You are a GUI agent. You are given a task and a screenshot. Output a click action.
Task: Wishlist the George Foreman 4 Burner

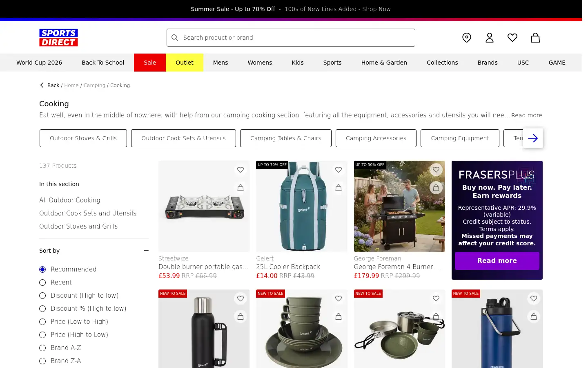tap(436, 170)
